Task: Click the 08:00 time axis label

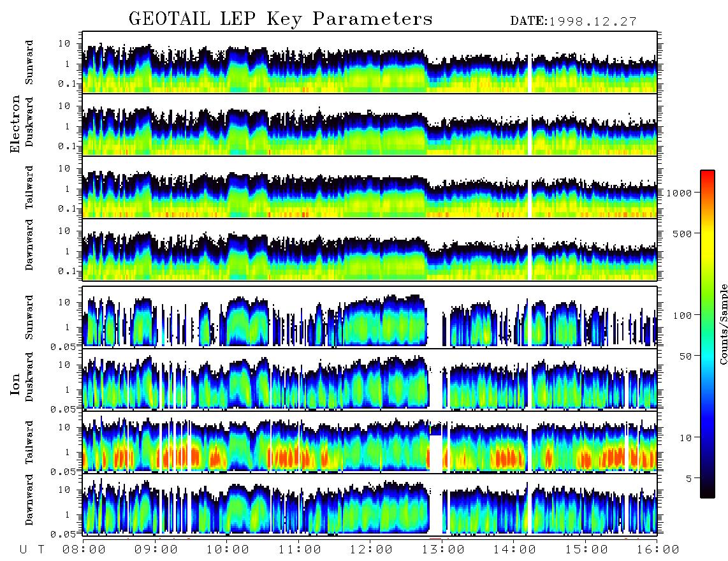Action: (84, 550)
